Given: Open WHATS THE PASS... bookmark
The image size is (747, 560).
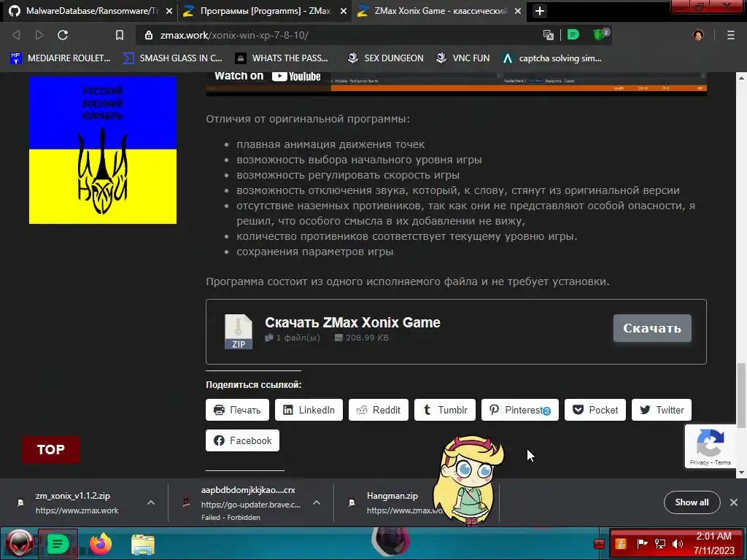Looking at the screenshot, I should [x=282, y=58].
